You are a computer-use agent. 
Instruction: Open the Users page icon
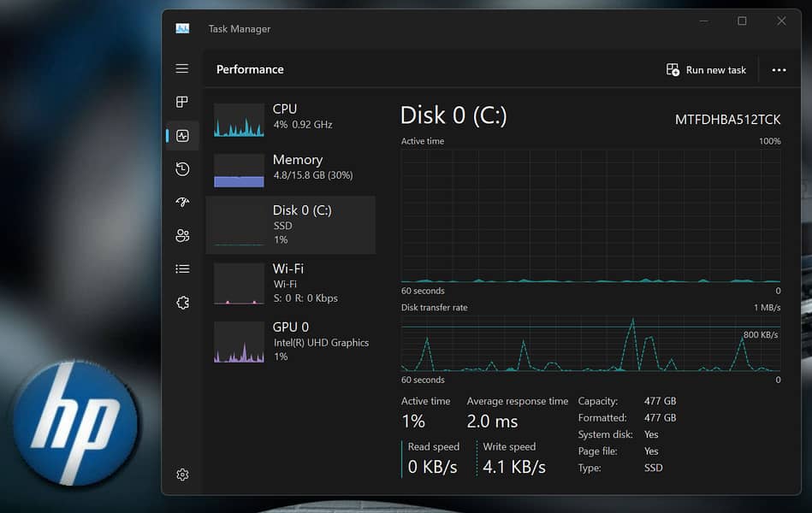[x=182, y=236]
